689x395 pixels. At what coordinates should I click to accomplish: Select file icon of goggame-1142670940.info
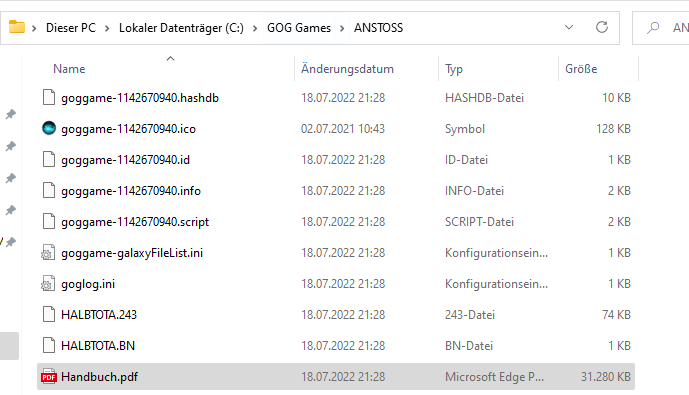click(x=49, y=190)
